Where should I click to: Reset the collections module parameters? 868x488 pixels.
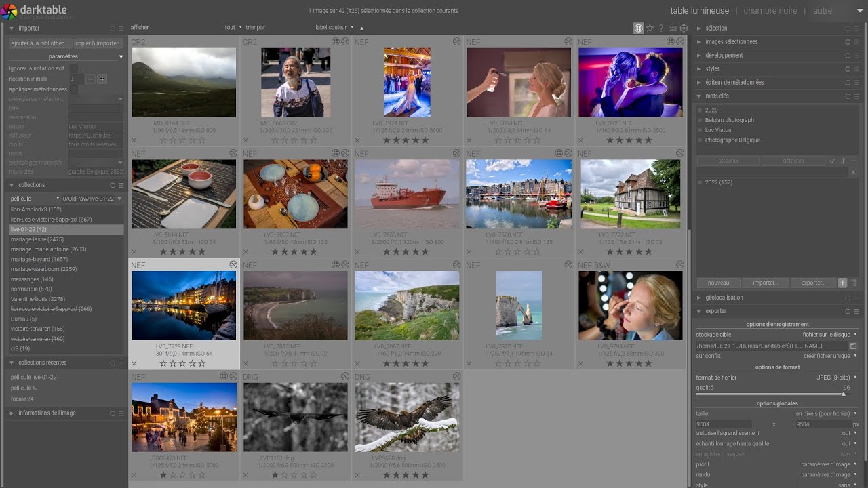tap(113, 185)
